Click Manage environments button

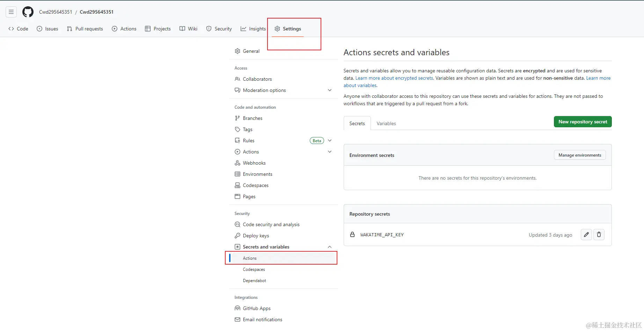[580, 155]
